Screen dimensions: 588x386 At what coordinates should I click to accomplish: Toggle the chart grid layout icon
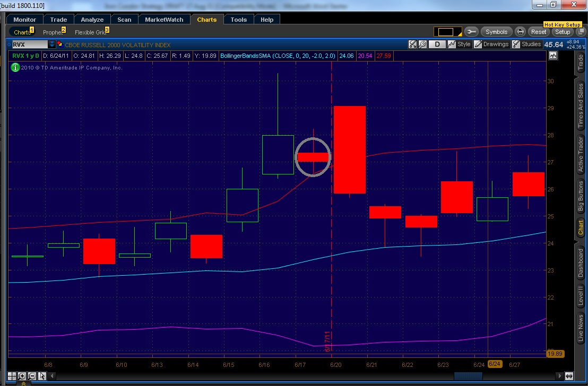tap(12, 376)
